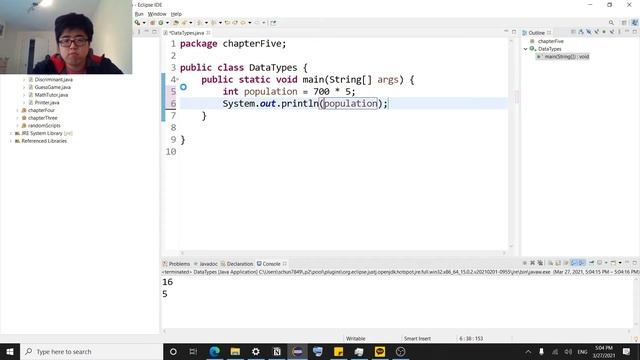The image size is (640, 360).
Task: Click the Eclipse icon in the taskbar
Action: pyautogui.click(x=298, y=351)
